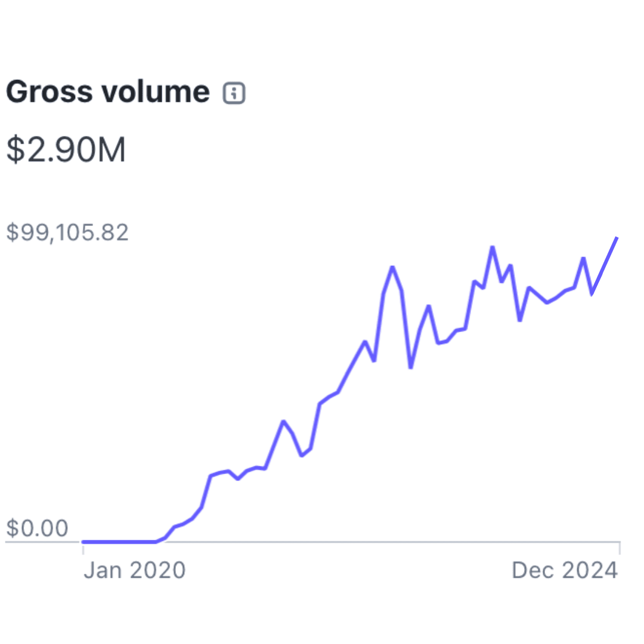The height and width of the screenshot is (644, 644).
Task: Click the small peak just before the final dip
Action: tap(583, 258)
